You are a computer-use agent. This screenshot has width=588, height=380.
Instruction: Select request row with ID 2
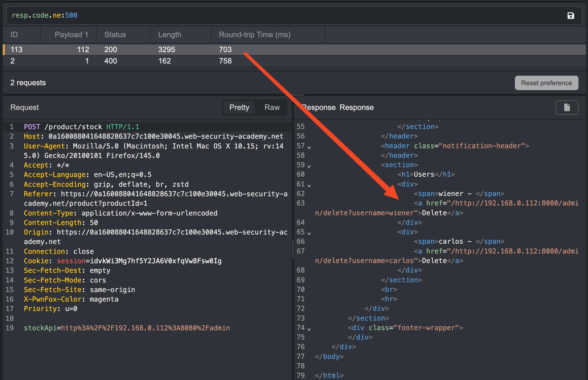click(x=163, y=61)
